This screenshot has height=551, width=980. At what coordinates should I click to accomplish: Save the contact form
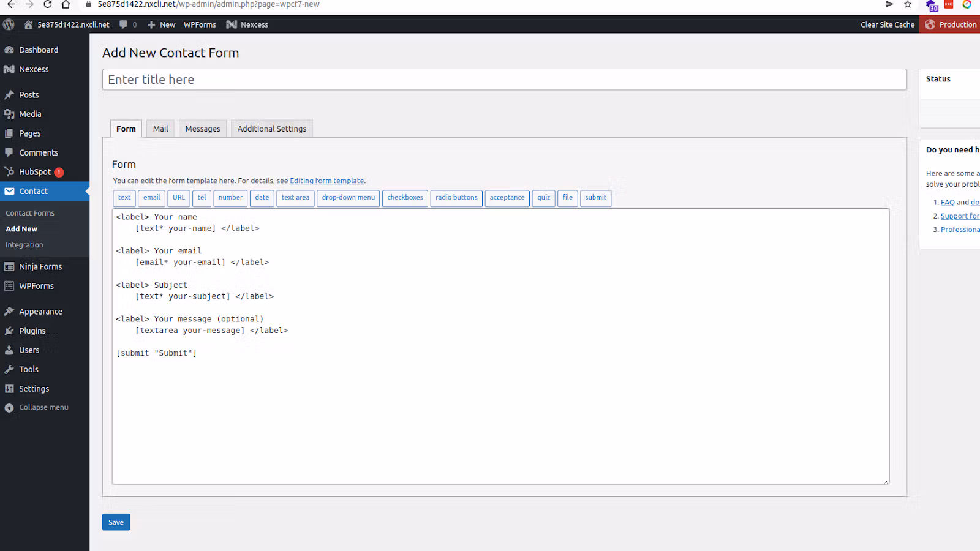coord(116,522)
